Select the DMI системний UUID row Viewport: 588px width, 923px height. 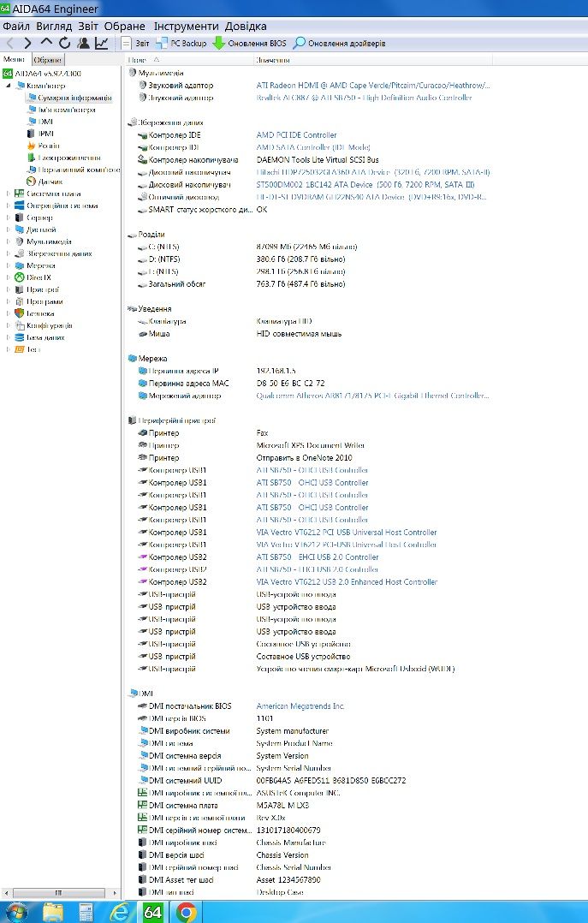click(271, 781)
